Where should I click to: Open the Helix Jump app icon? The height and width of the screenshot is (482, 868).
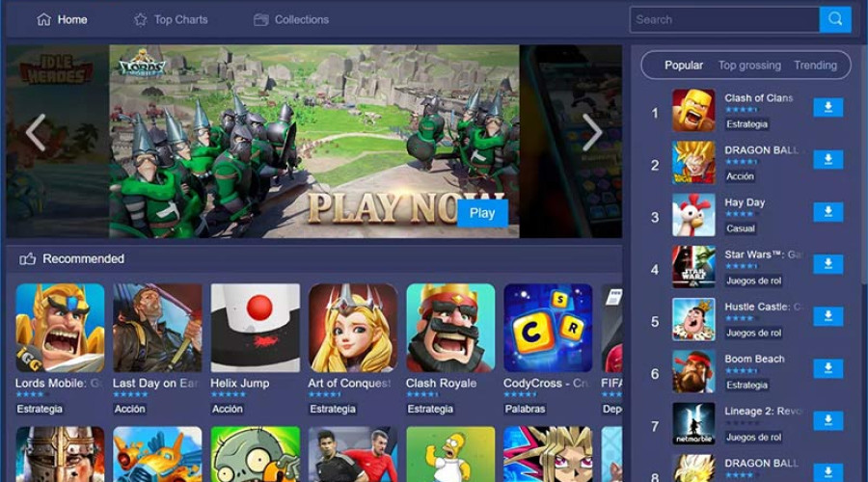(256, 328)
